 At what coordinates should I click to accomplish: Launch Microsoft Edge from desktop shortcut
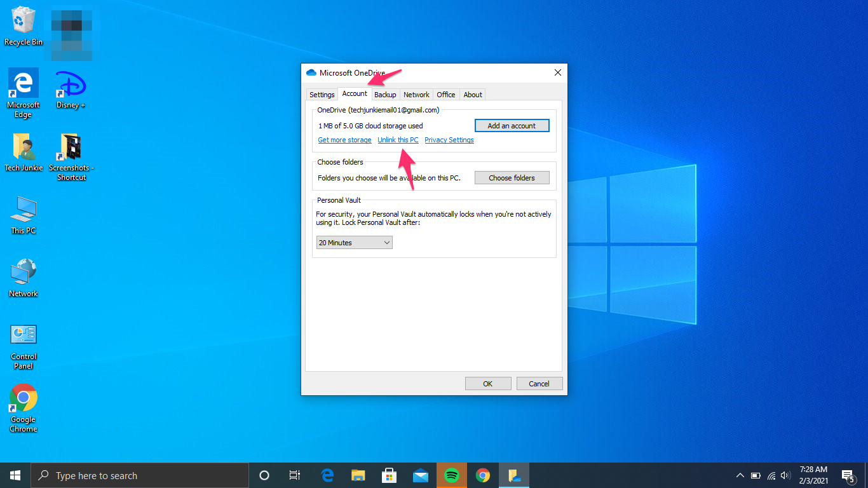tap(24, 93)
